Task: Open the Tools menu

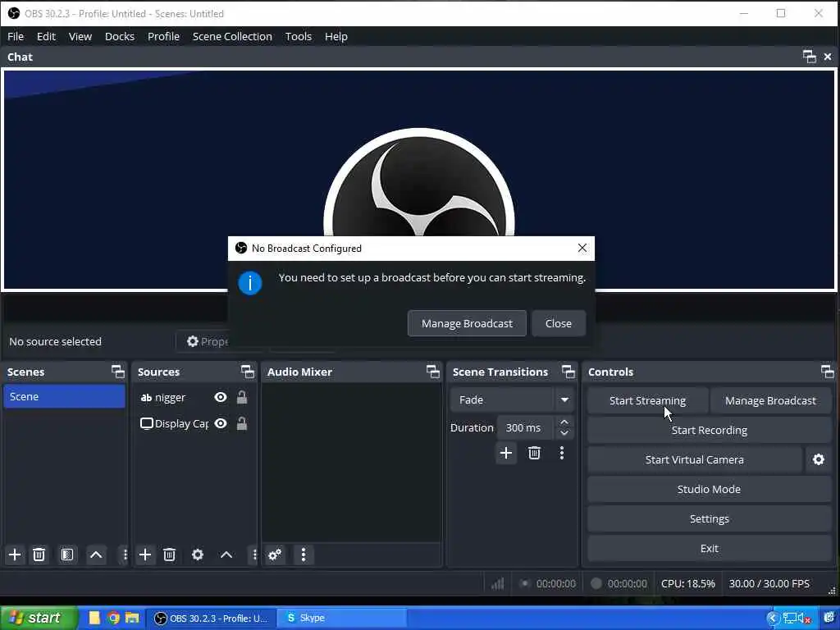Action: coord(299,36)
